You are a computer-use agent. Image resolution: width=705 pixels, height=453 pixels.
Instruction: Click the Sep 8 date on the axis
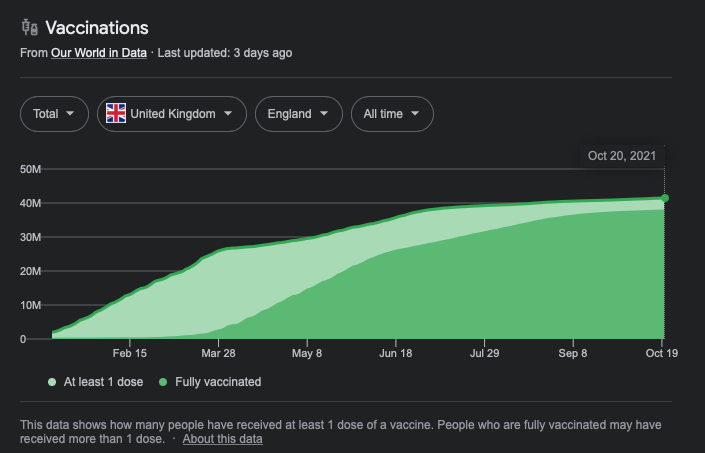[573, 353]
